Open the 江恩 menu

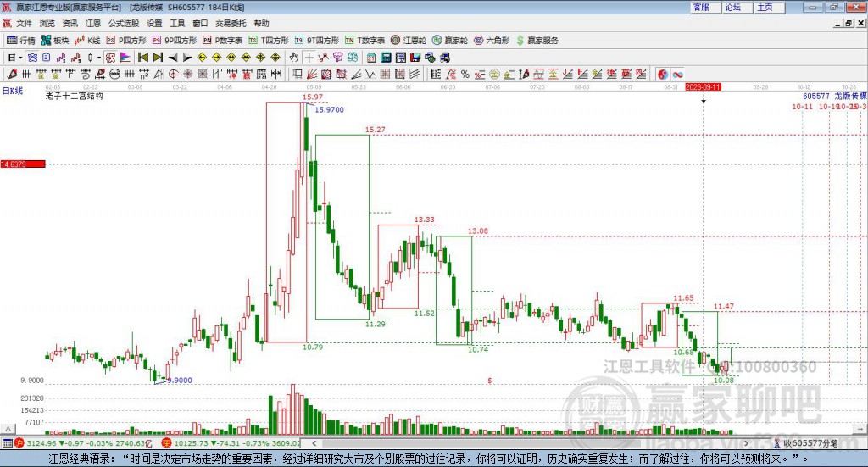coord(93,23)
